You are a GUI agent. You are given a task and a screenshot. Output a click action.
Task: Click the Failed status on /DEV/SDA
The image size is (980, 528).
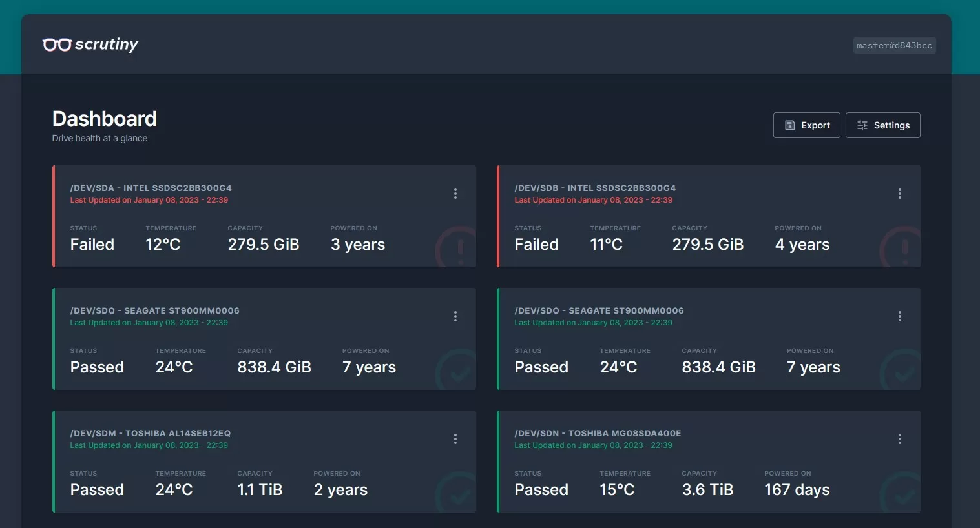pyautogui.click(x=92, y=245)
